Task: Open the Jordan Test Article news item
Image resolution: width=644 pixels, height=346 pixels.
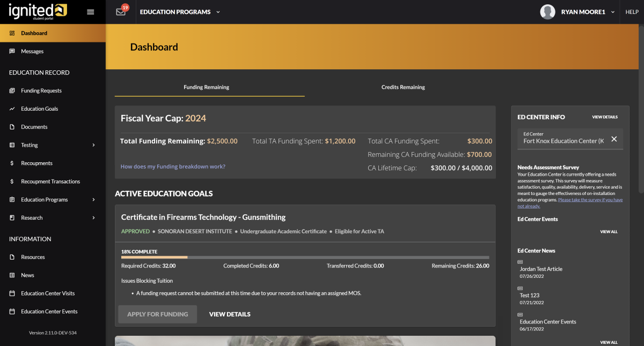Action: click(541, 269)
